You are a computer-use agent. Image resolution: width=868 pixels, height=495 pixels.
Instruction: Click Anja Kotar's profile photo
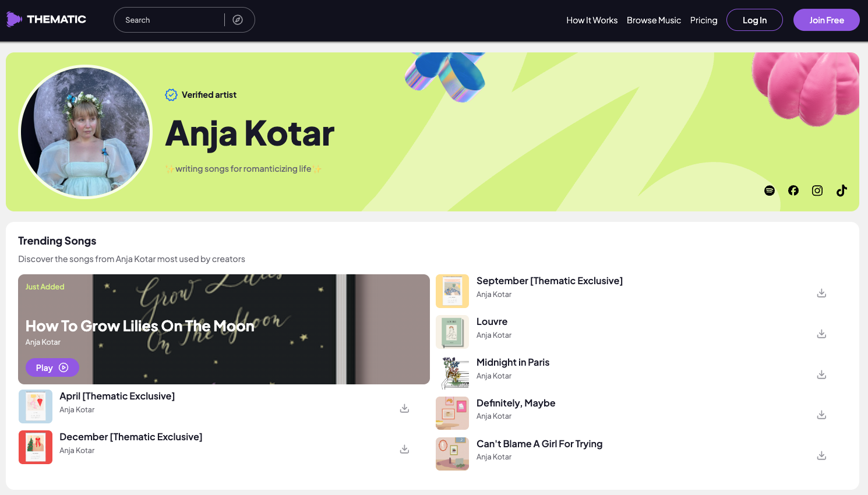(86, 132)
